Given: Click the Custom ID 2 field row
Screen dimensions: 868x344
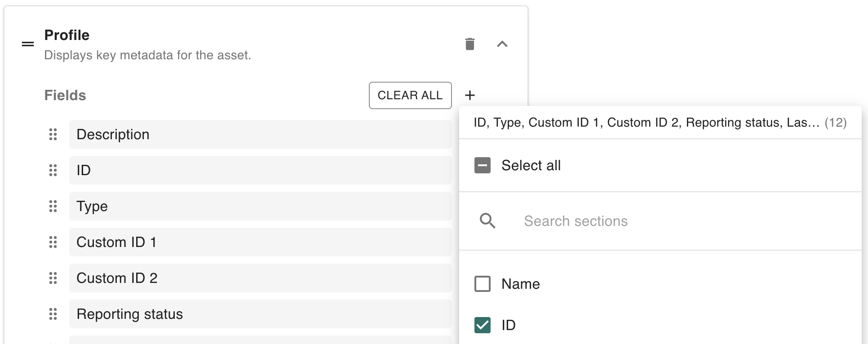Looking at the screenshot, I should [x=260, y=278].
